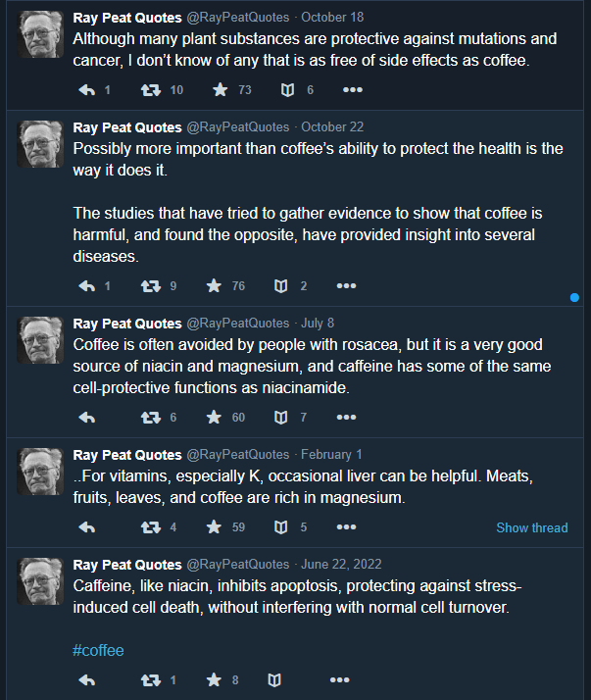Image resolution: width=591 pixels, height=700 pixels.
Task: Open the @RayPeatQuotes handle on the July 8 tweet
Action: click(x=238, y=324)
